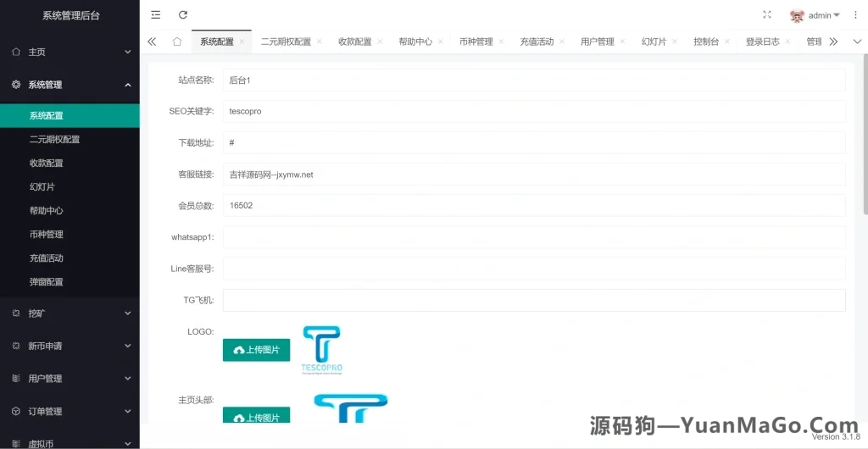Open 二元期权配置 in the sidebar

click(x=70, y=139)
